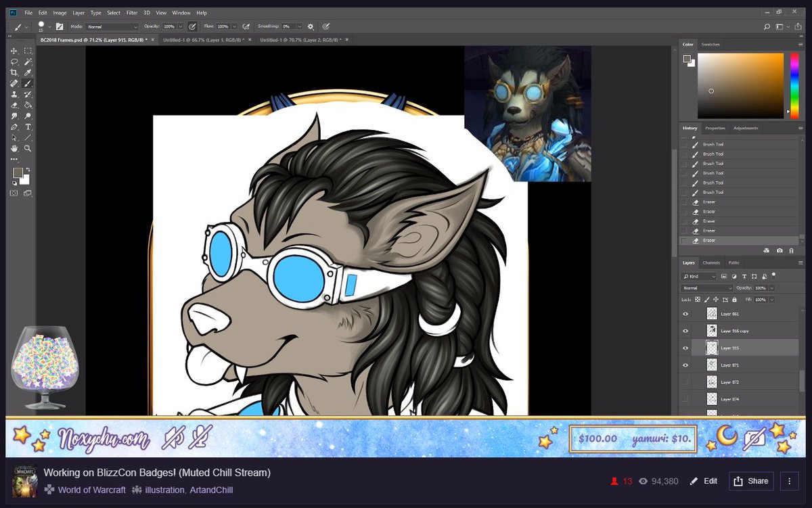Select the Line tool

(28, 137)
